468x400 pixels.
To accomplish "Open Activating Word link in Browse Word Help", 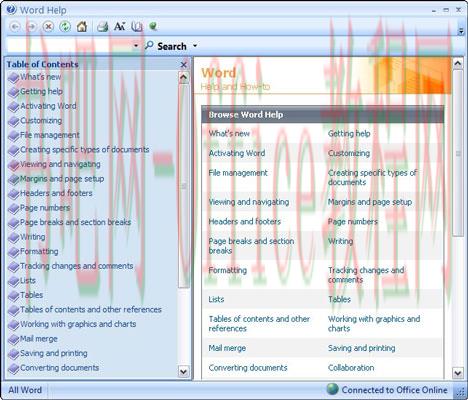I will coord(237,153).
